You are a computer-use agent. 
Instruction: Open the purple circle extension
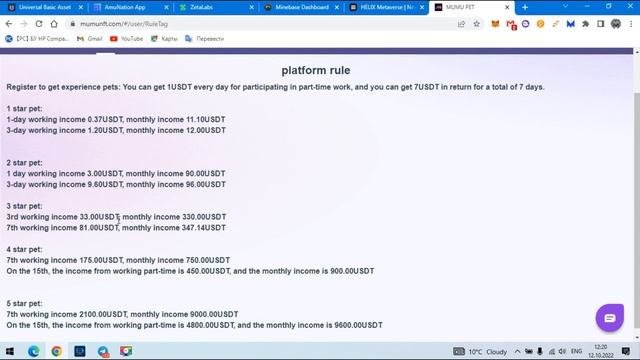pyautogui.click(x=525, y=24)
